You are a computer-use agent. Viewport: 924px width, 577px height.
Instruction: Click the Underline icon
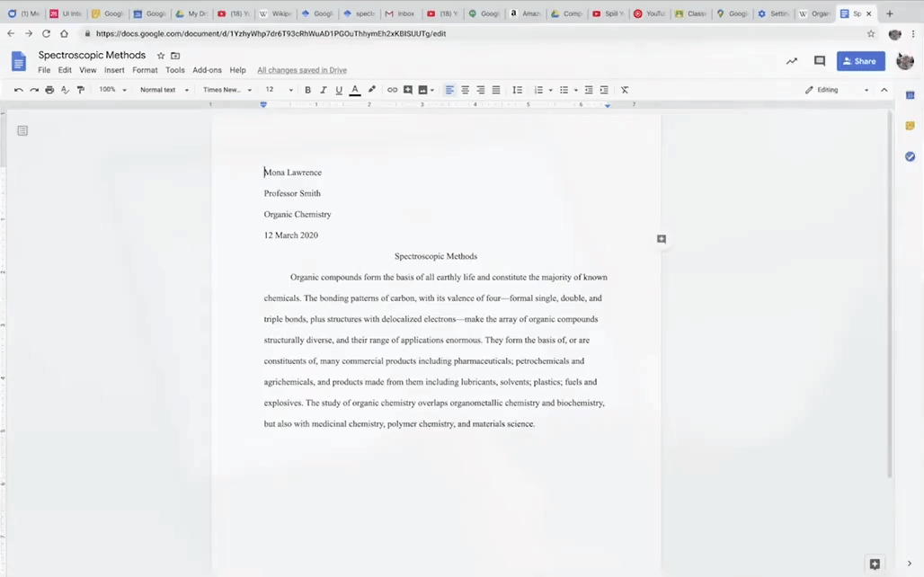338,90
